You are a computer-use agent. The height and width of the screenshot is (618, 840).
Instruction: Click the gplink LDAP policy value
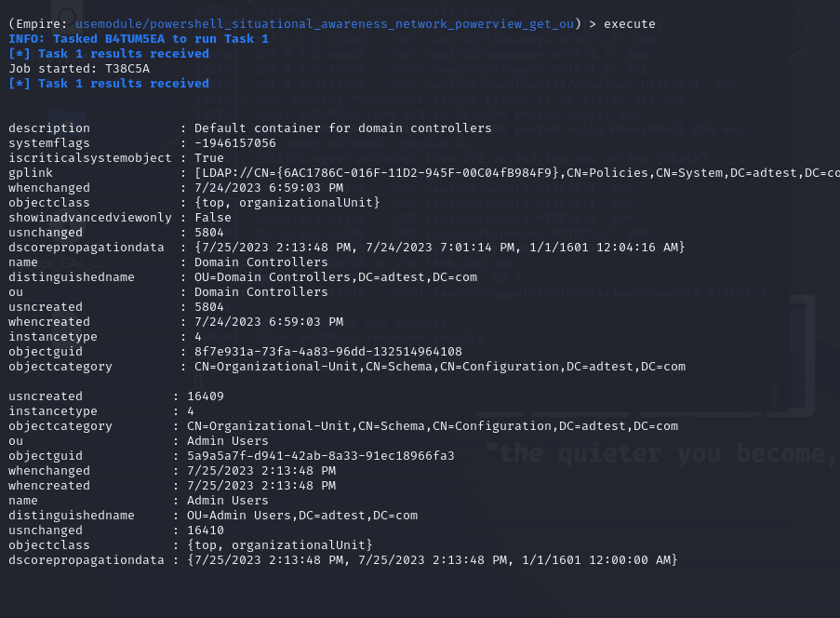(517, 173)
